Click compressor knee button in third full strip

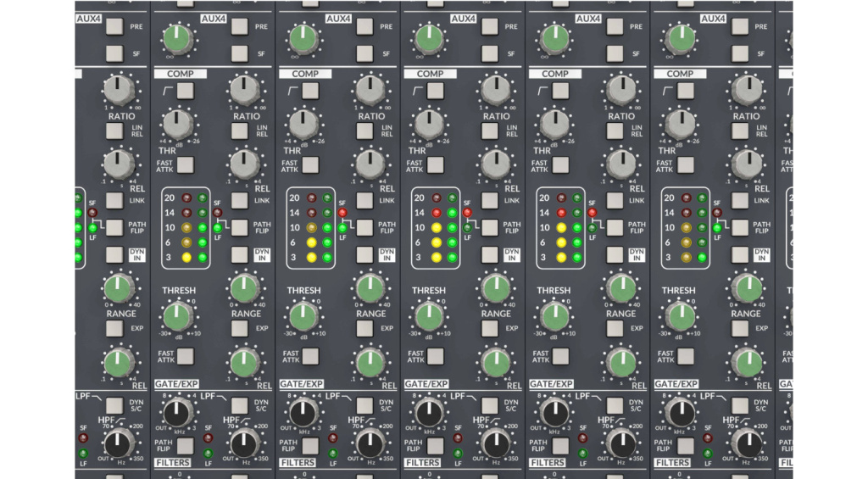click(435, 91)
